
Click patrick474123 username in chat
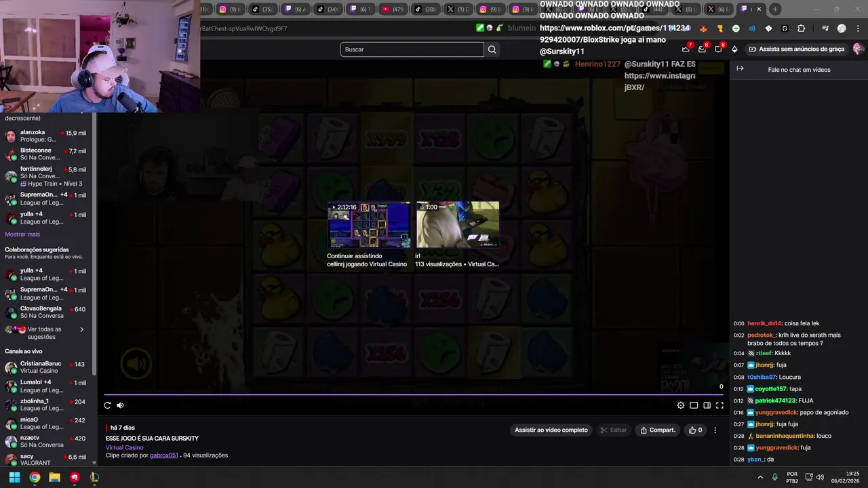pos(775,401)
